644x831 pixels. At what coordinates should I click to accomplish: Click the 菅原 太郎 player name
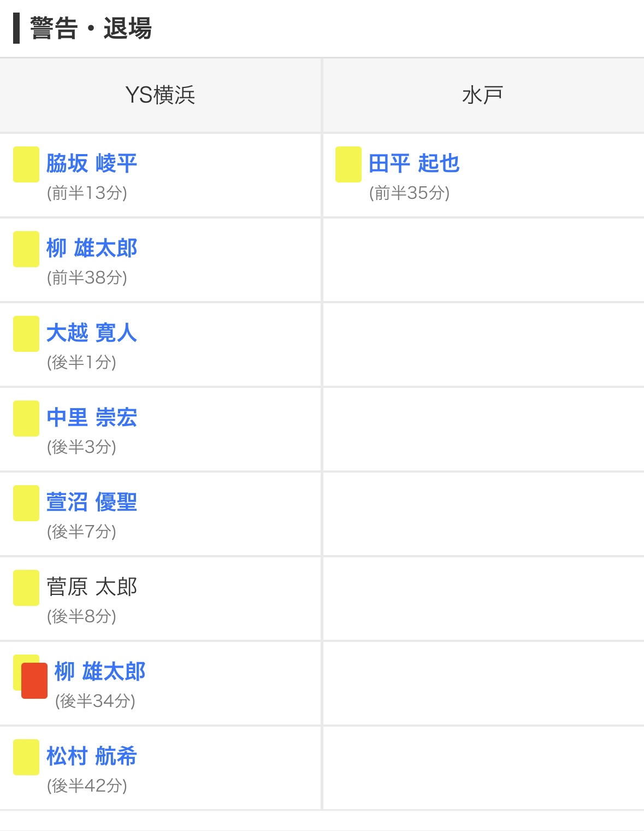pos(92,587)
